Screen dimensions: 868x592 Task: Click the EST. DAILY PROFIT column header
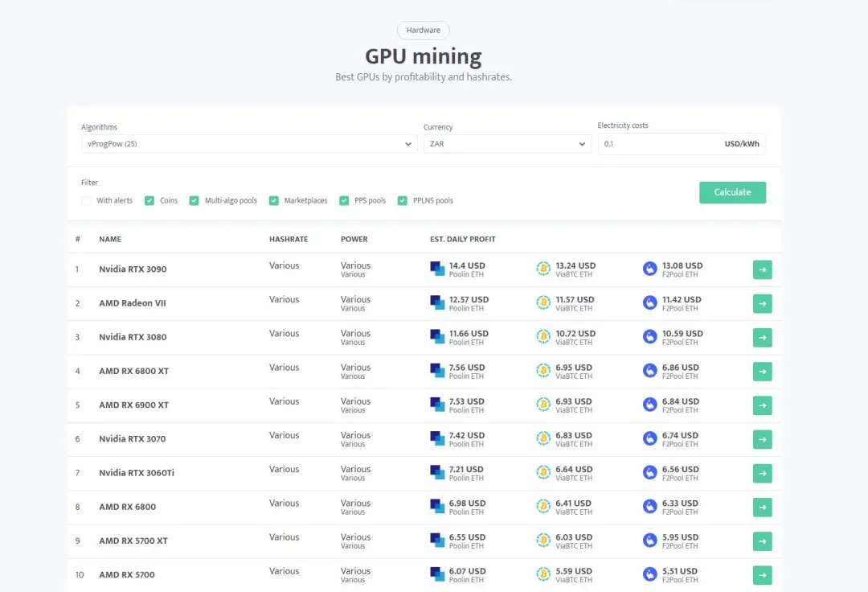coord(463,239)
